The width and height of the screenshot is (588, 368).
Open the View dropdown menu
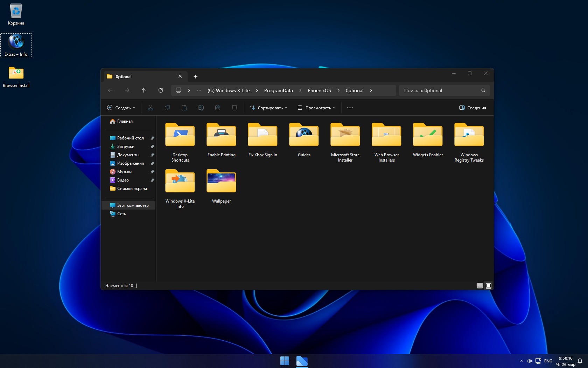point(316,108)
